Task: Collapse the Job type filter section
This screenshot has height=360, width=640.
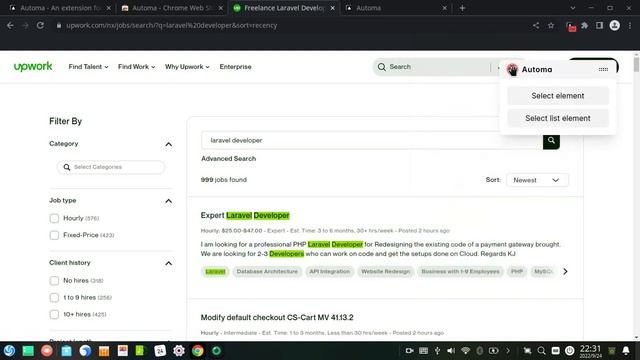Action: pos(168,201)
